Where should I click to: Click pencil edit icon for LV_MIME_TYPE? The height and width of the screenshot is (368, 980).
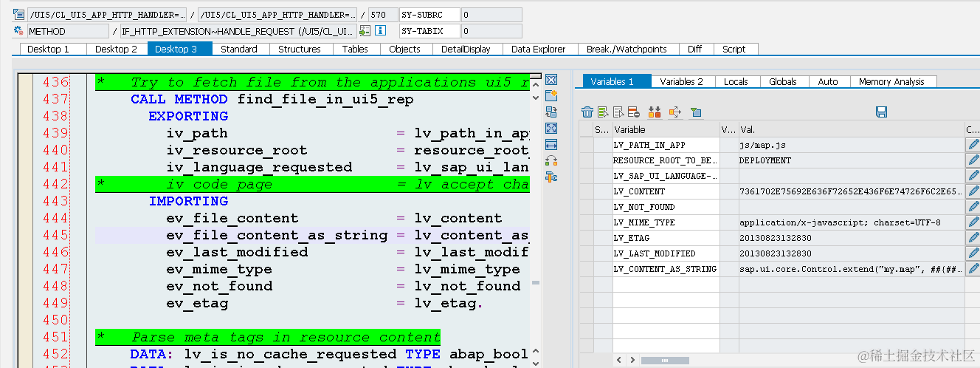click(973, 222)
